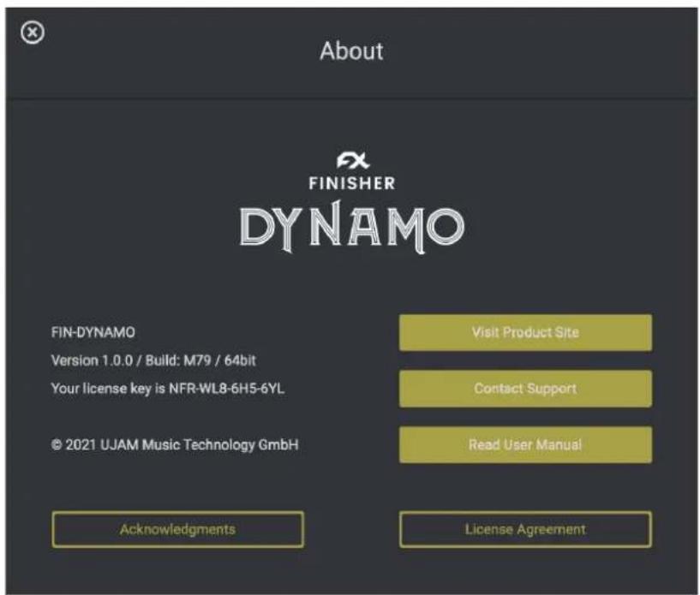Select the FIN-DYNAMO product name text
The image size is (700, 595).
tap(93, 333)
